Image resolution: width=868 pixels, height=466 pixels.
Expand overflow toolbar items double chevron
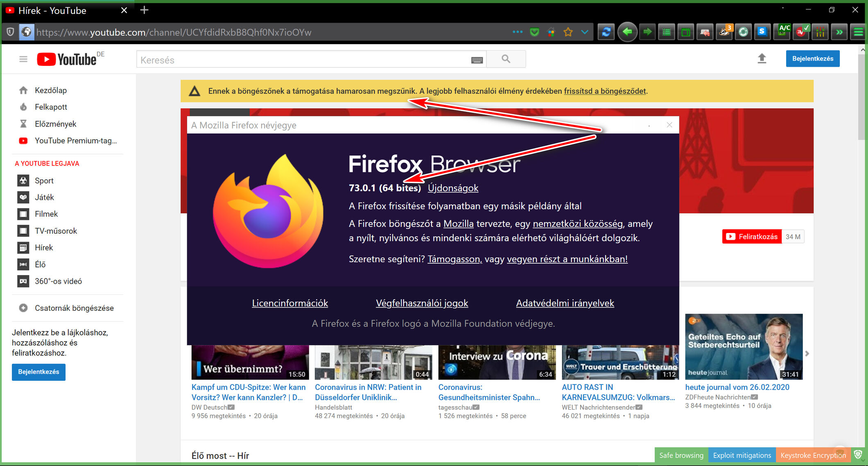tap(839, 32)
